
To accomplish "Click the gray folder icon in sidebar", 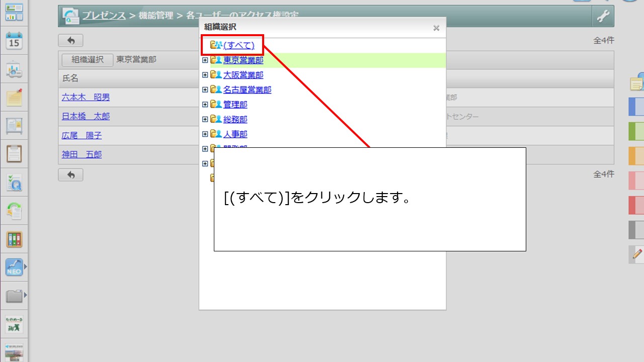I will 14,296.
